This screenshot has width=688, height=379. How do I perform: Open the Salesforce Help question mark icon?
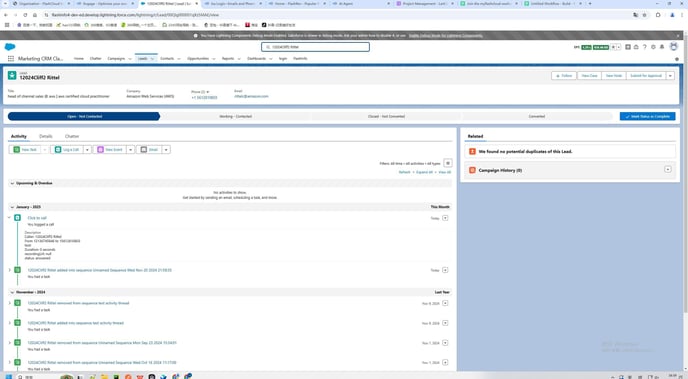click(645, 47)
